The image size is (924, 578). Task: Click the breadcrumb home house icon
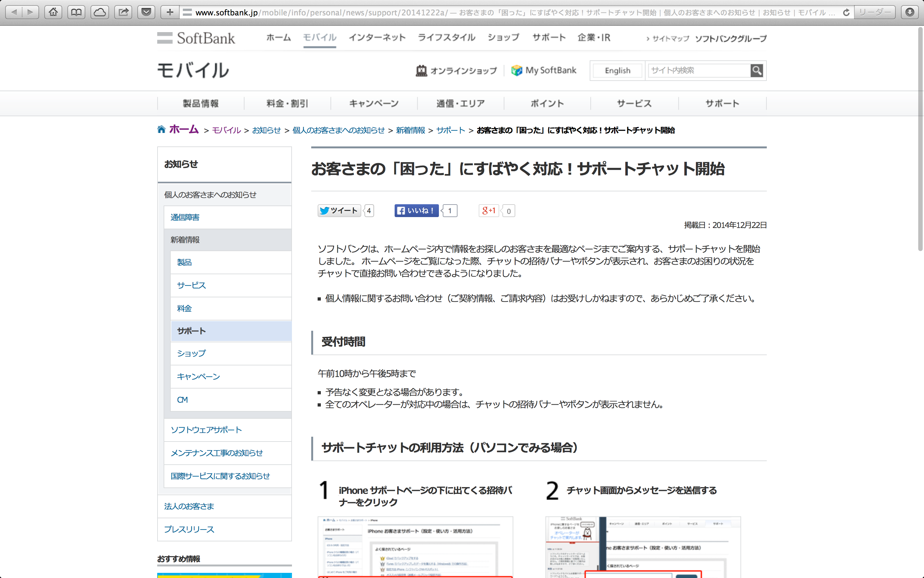coord(161,130)
